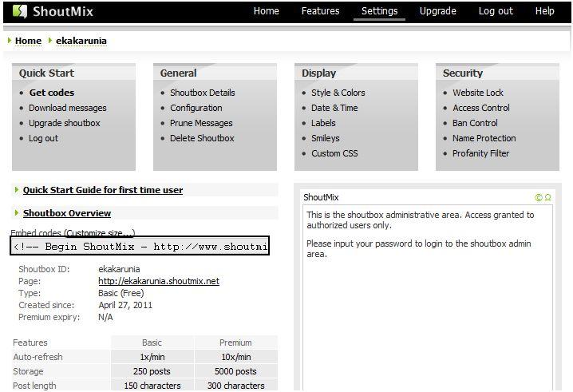Open the Features menu item
573x392 pixels.
click(320, 11)
